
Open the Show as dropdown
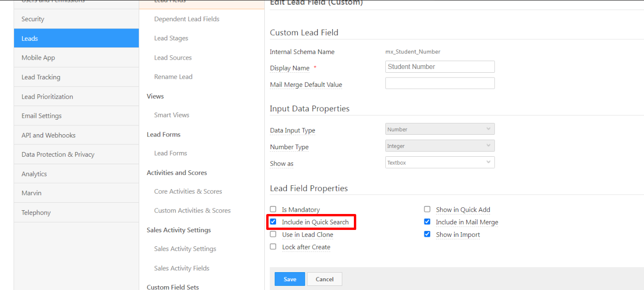[440, 163]
